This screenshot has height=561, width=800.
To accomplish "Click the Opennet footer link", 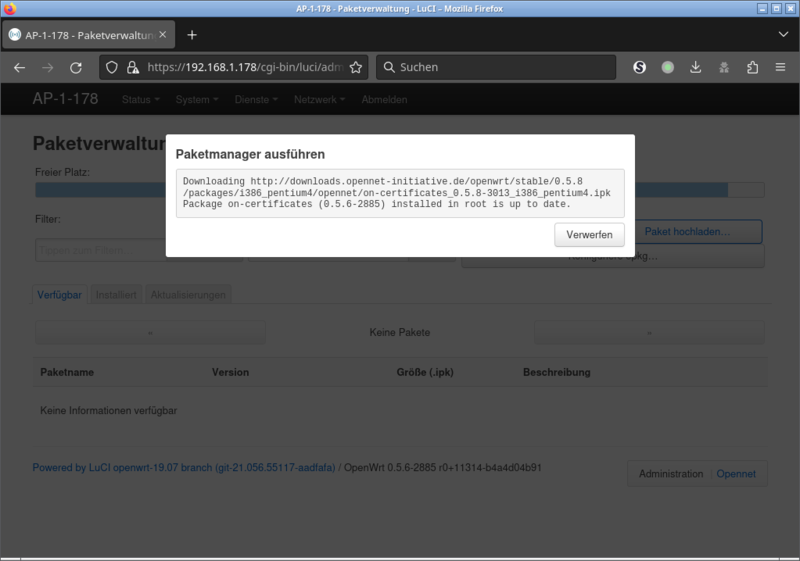I will (x=736, y=474).
